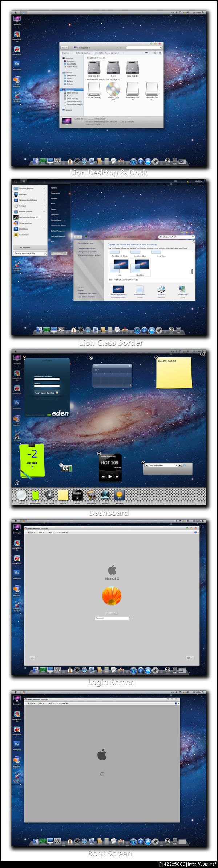Screen dimensions: 218x868
Task: Click Sign in on Twitter button
Action: pyautogui.click(x=46, y=393)
